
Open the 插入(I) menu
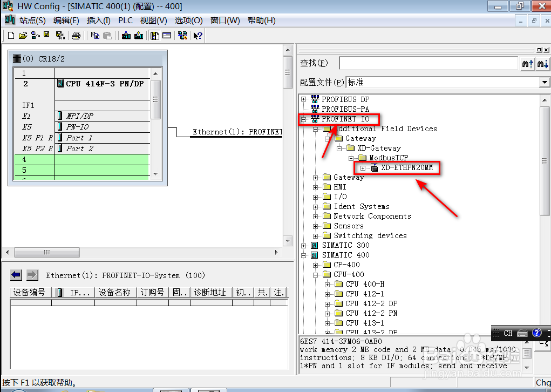click(x=98, y=21)
